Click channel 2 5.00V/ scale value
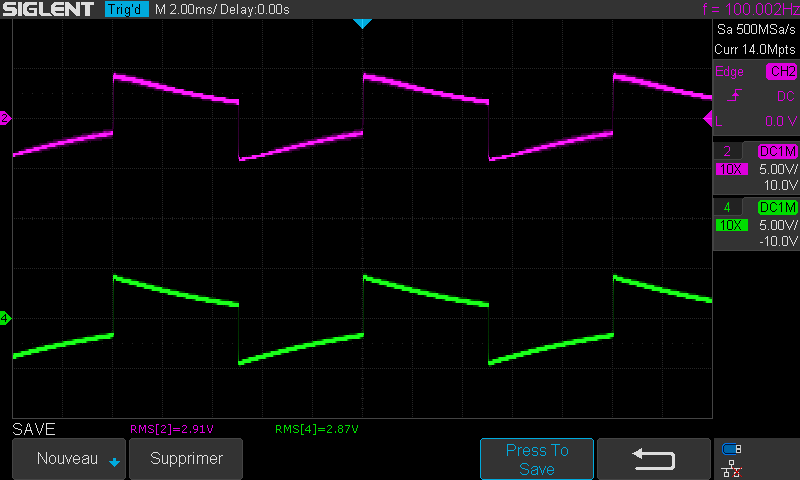This screenshot has width=800, height=480. (x=778, y=169)
